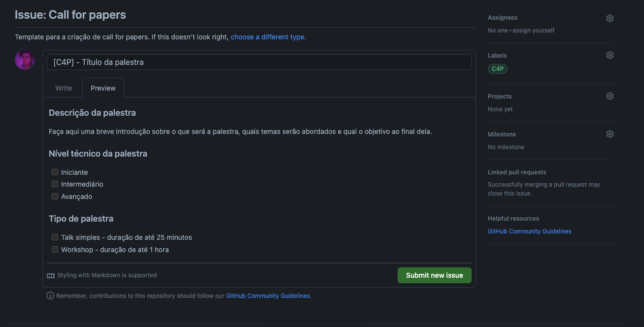This screenshot has width=644, height=327.
Task: Click the user profile avatar
Action: (25, 60)
